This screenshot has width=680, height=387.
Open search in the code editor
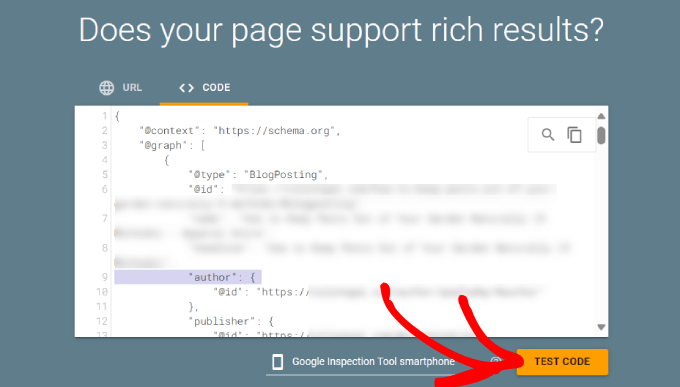click(548, 135)
